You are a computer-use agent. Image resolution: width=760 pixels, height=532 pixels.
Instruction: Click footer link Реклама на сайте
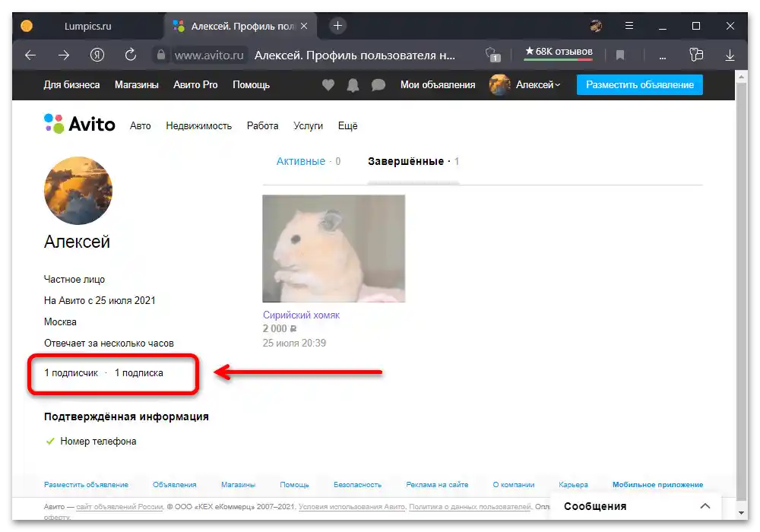pyautogui.click(x=437, y=485)
